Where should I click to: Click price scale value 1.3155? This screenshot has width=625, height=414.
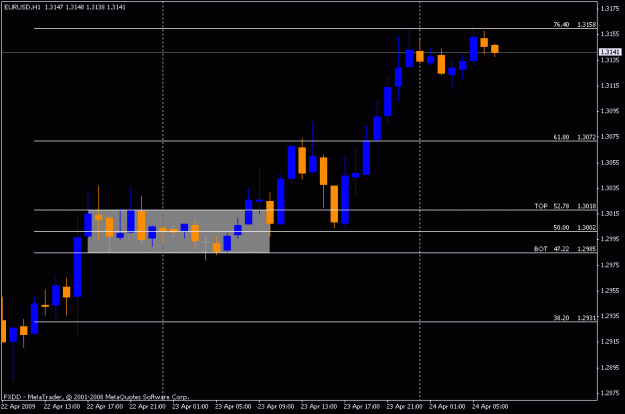(610, 34)
